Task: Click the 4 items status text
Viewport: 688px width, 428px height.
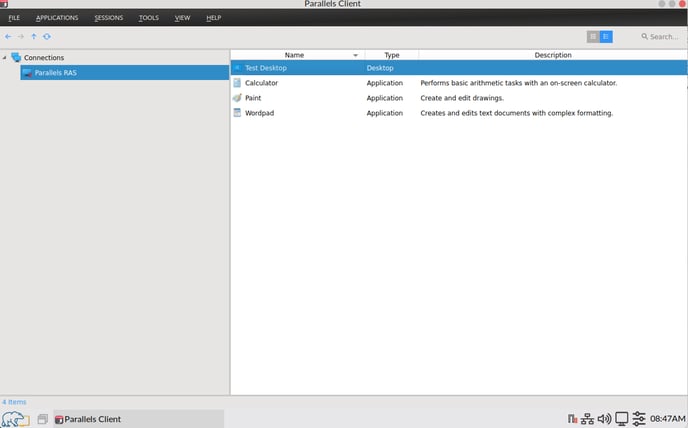Action: (x=14, y=402)
